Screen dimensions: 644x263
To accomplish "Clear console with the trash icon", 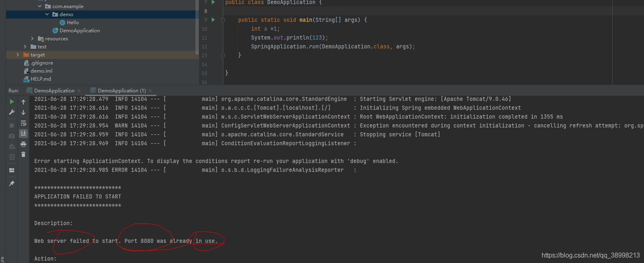I will 23,154.
